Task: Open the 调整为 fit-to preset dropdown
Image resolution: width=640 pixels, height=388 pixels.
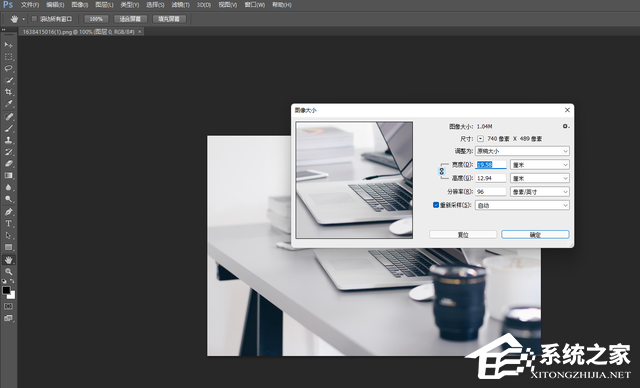Action: 522,151
